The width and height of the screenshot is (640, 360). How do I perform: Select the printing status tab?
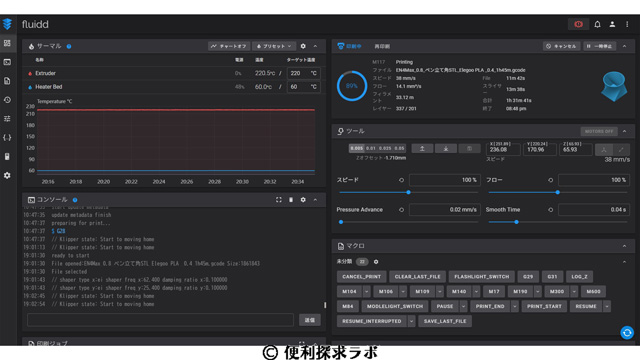350,46
